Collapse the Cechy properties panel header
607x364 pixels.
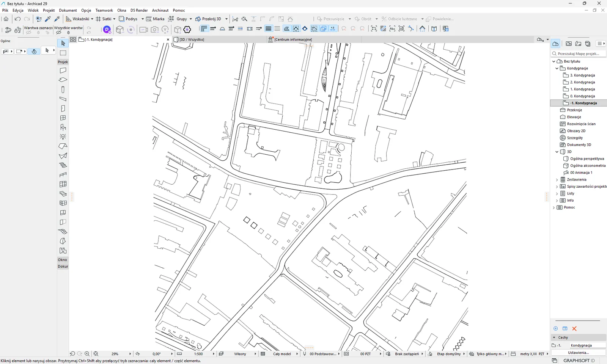click(579, 337)
